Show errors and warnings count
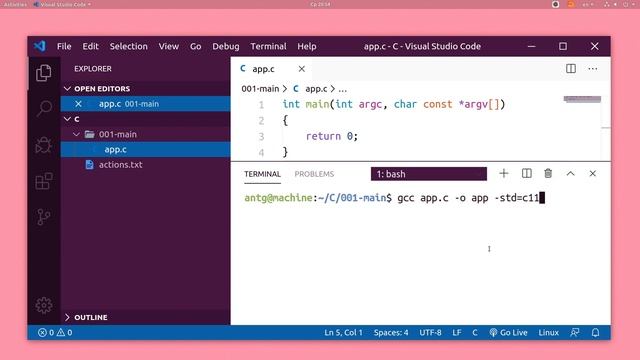Viewport: 640px width, 360px height. [55, 333]
